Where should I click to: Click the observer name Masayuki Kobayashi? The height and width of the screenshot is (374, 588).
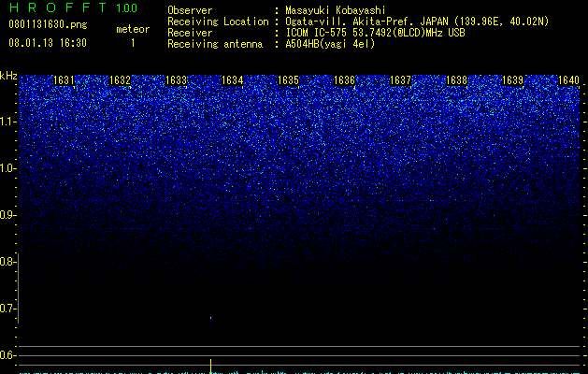tap(336, 10)
